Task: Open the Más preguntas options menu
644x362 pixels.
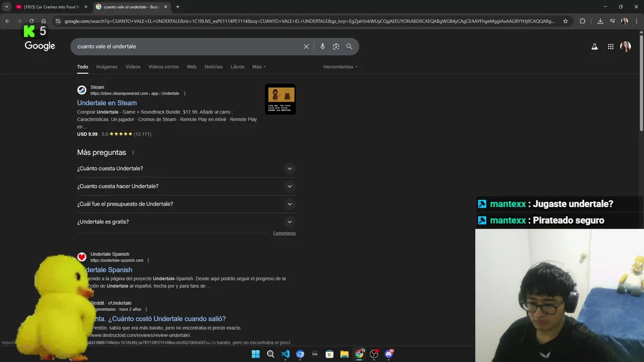Action: point(133,152)
